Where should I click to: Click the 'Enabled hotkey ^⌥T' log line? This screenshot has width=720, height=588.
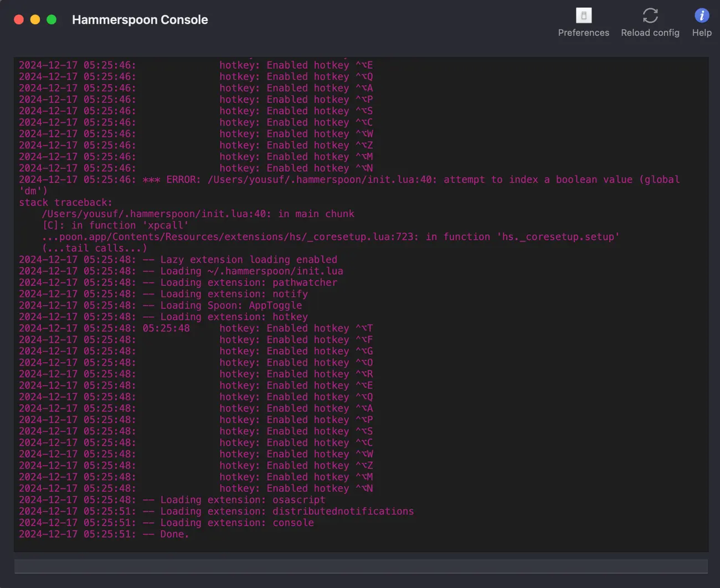196,328
